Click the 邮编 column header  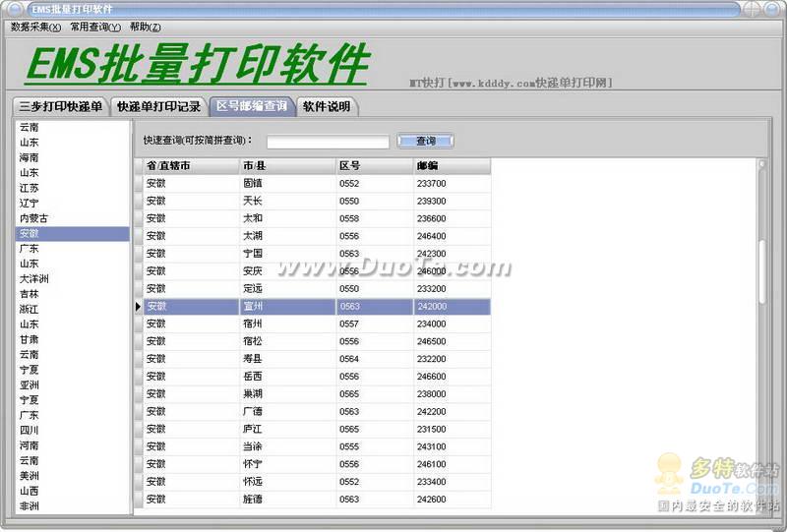(x=452, y=165)
